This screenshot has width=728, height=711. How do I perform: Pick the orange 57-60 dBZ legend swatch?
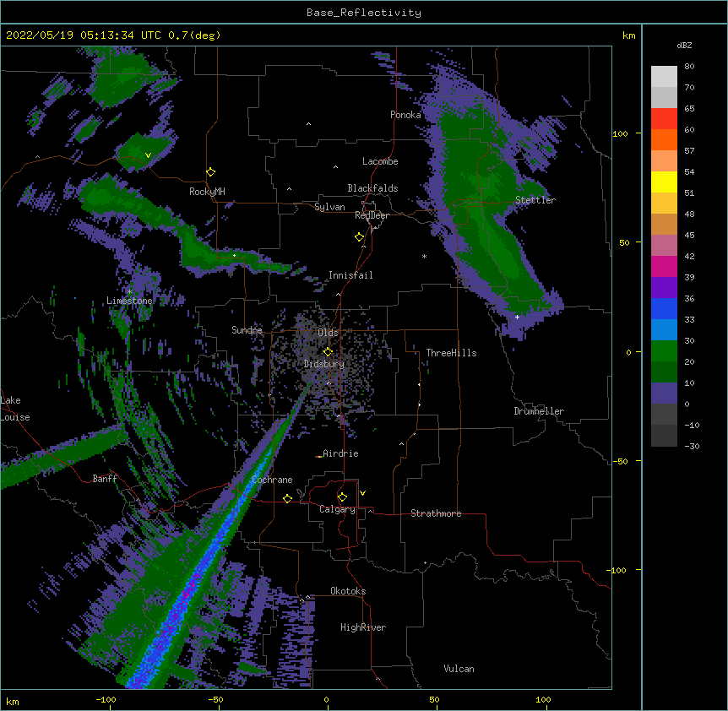coord(664,139)
